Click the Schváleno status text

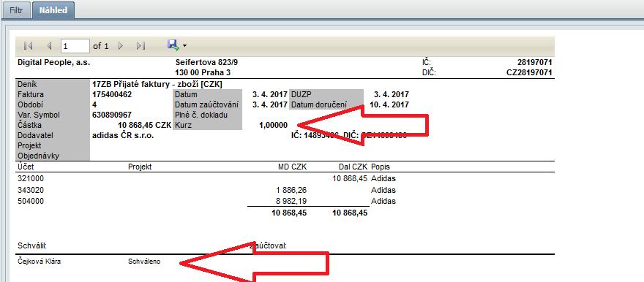point(144,261)
